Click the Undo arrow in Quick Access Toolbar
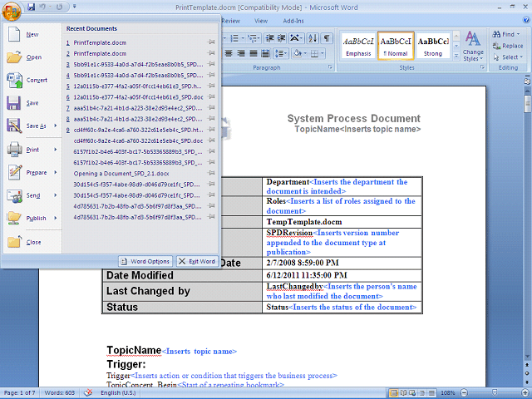The height and width of the screenshot is (399, 532). coord(42,7)
